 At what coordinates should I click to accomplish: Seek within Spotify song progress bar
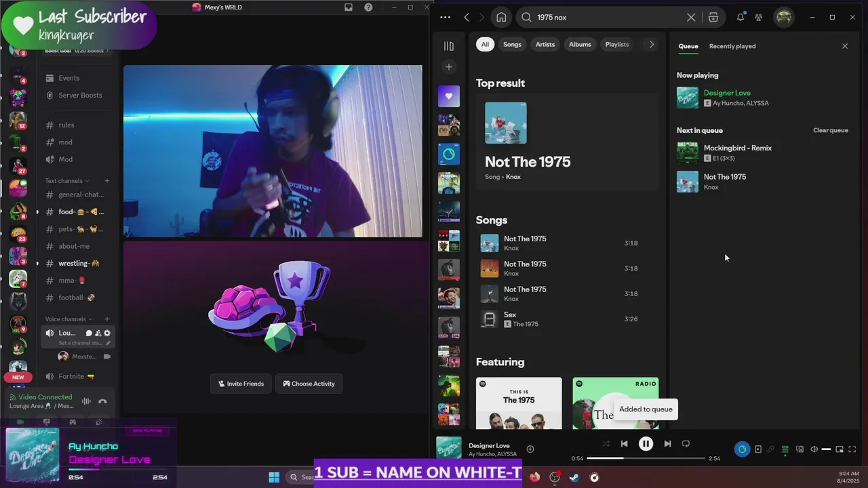tap(646, 458)
